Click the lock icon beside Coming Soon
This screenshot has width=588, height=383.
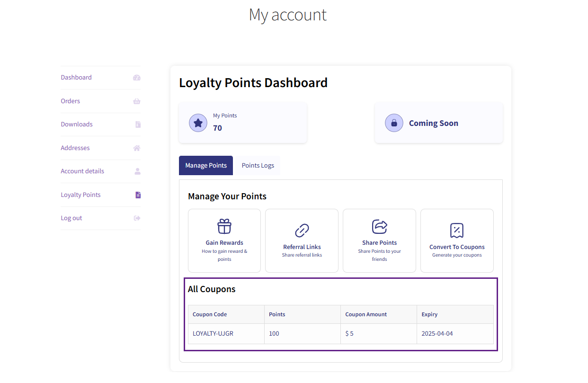click(x=394, y=123)
